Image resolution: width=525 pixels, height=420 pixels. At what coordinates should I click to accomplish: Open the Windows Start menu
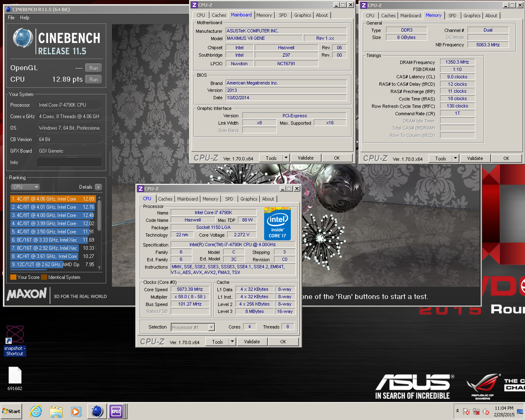point(11,411)
